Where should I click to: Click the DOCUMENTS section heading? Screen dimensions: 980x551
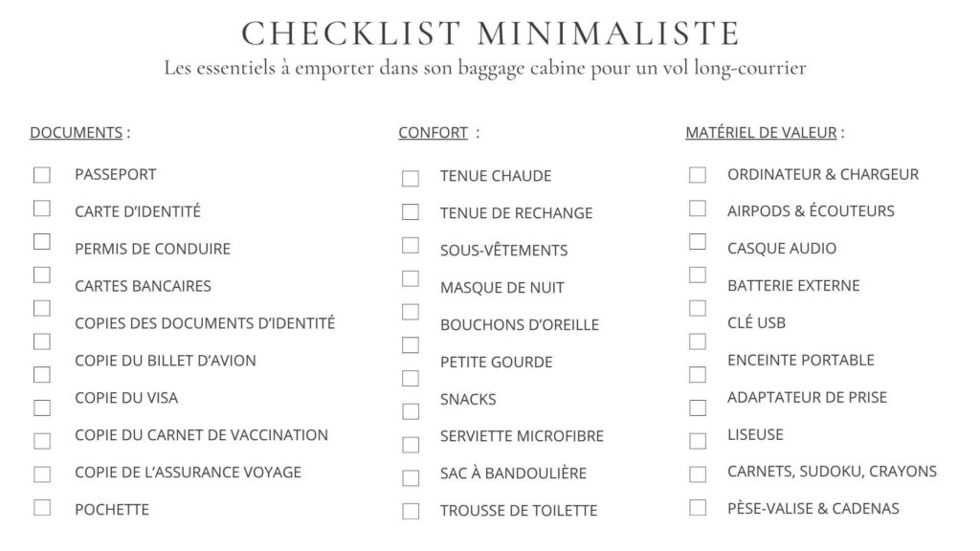click(76, 133)
